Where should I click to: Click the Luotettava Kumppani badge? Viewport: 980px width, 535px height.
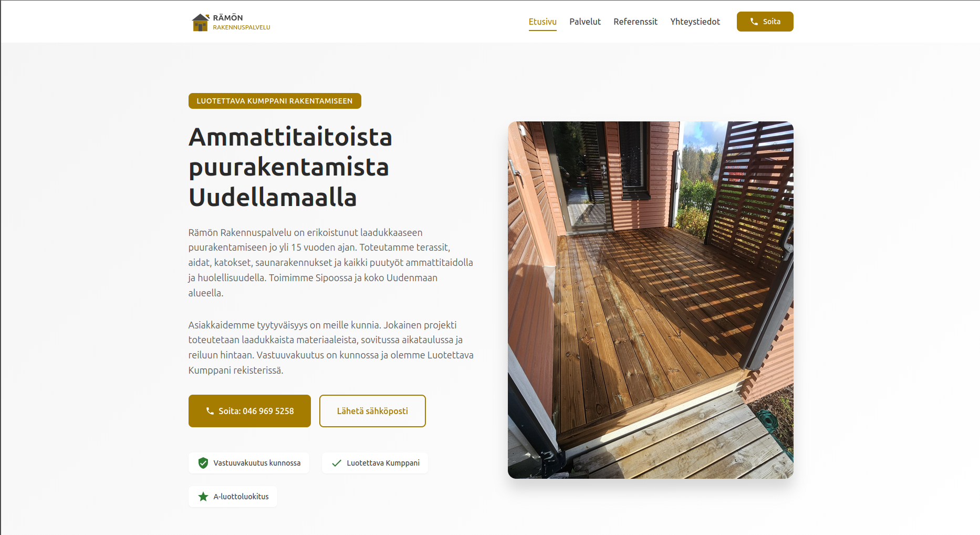pyautogui.click(x=374, y=463)
